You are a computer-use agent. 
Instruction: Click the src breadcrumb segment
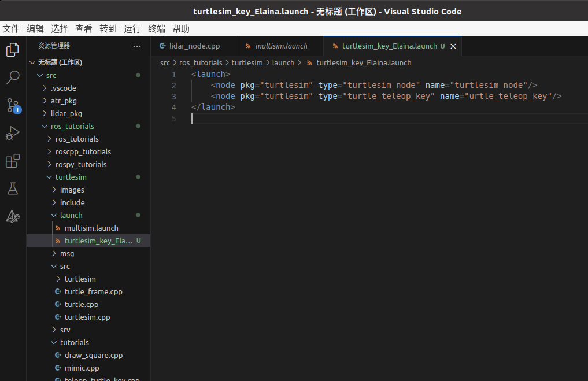165,63
